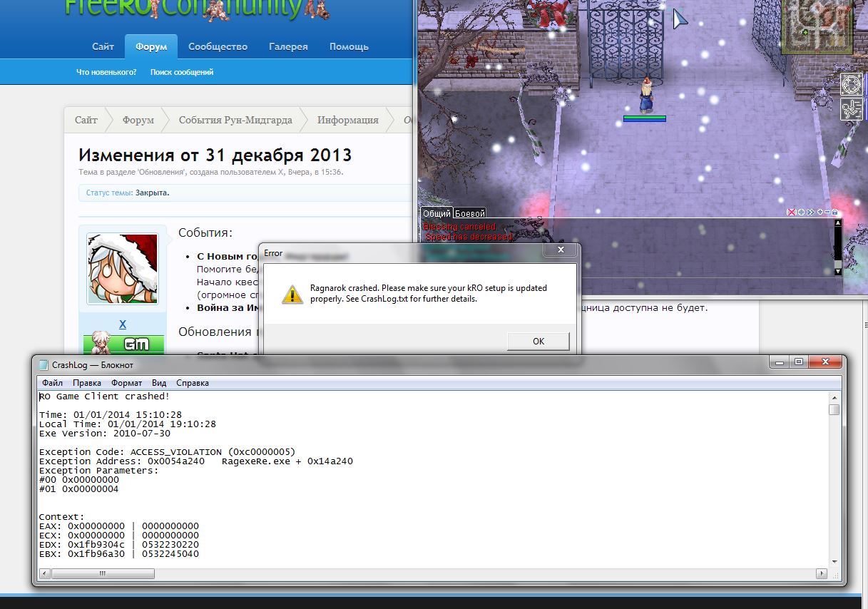Open the Помощь tab on the forum
The width and height of the screenshot is (868, 609).
349,46
